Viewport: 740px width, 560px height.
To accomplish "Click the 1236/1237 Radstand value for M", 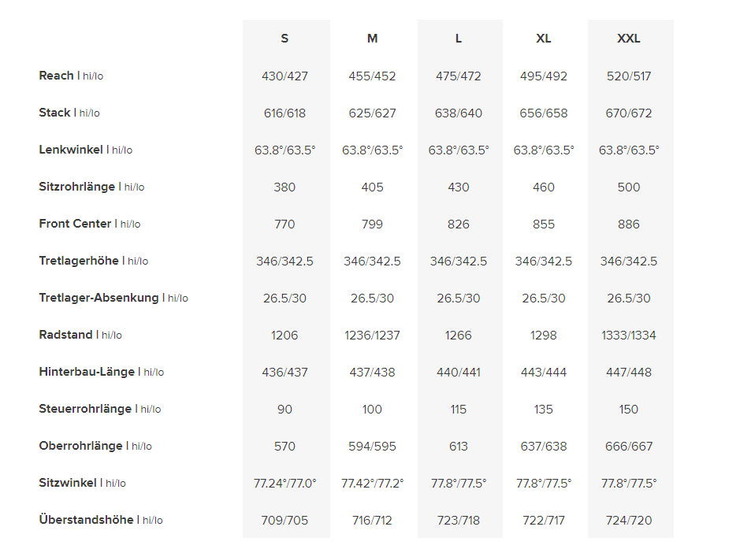I will 372,336.
